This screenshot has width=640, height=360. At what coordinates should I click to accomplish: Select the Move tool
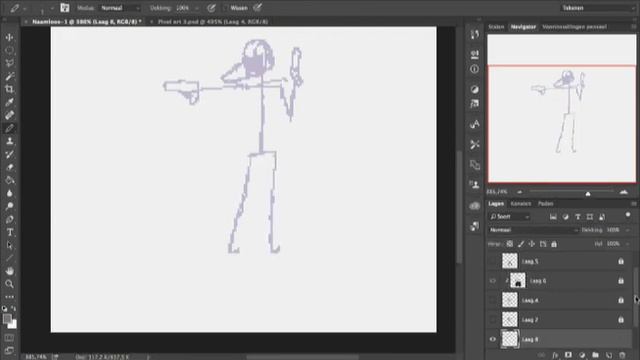(9, 37)
